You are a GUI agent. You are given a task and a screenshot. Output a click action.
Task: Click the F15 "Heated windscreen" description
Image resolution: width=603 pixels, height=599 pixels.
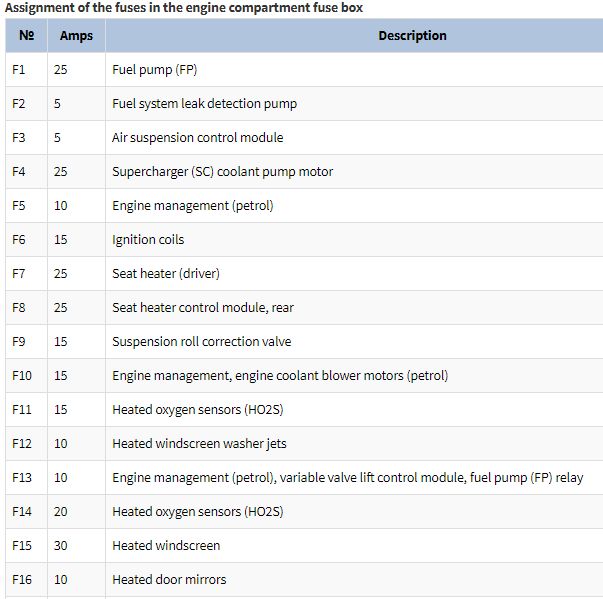pos(166,546)
